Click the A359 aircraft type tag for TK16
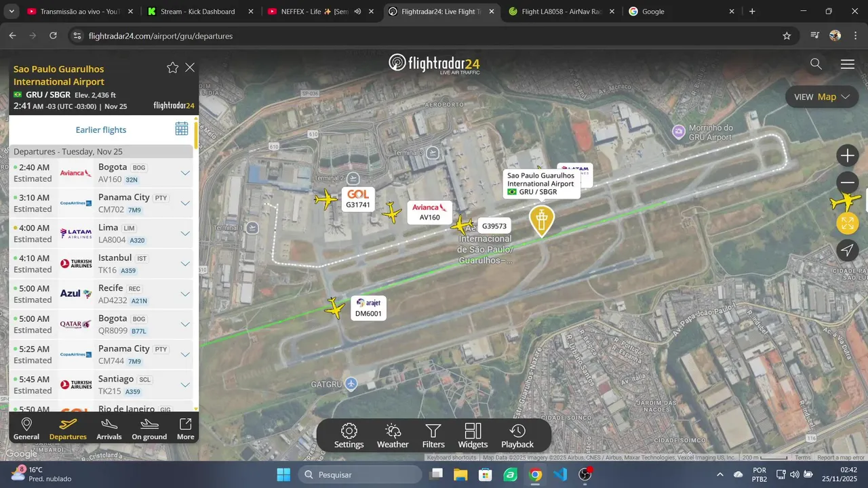Image resolution: width=868 pixels, height=488 pixels. [128, 270]
